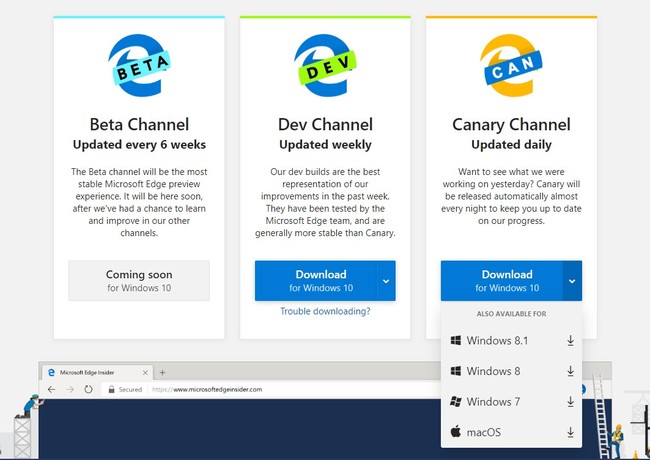650x460 pixels.
Task: Click the Secured padlock icon
Action: 111,389
